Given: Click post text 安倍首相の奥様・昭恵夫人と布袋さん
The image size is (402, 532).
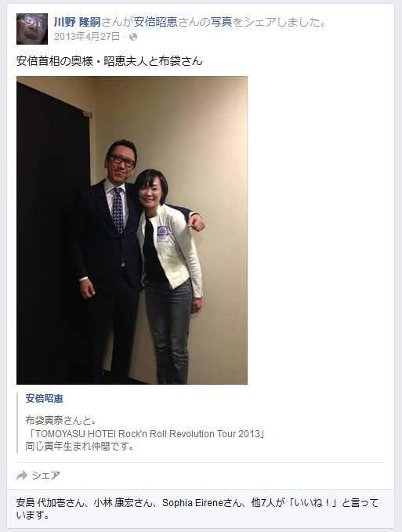Looking at the screenshot, I should pos(109,61).
